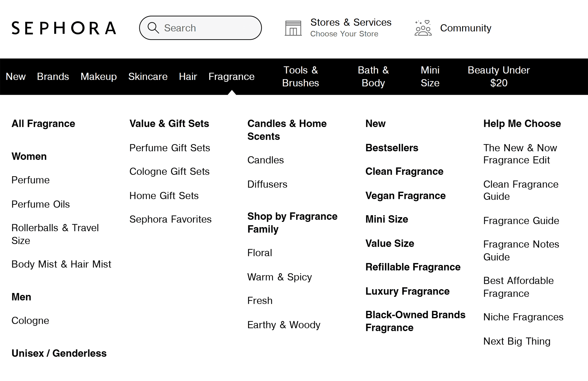
Task: Select the Diffusers link
Action: (267, 184)
